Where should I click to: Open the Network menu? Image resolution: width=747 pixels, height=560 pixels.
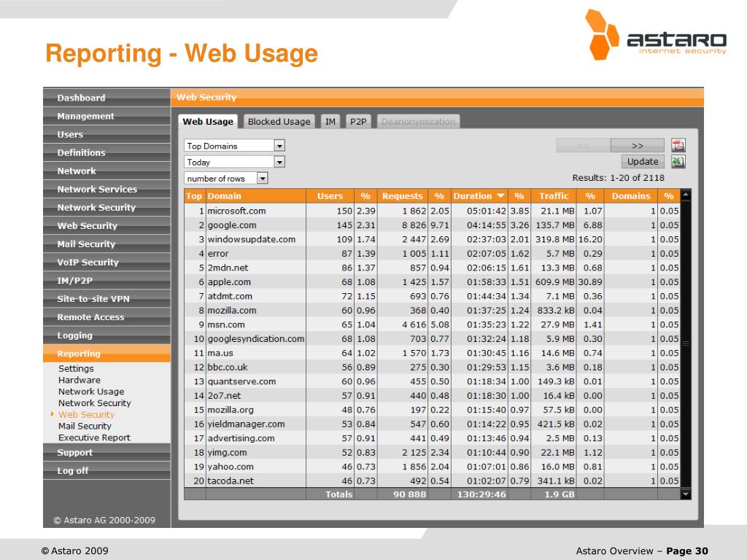(107, 171)
